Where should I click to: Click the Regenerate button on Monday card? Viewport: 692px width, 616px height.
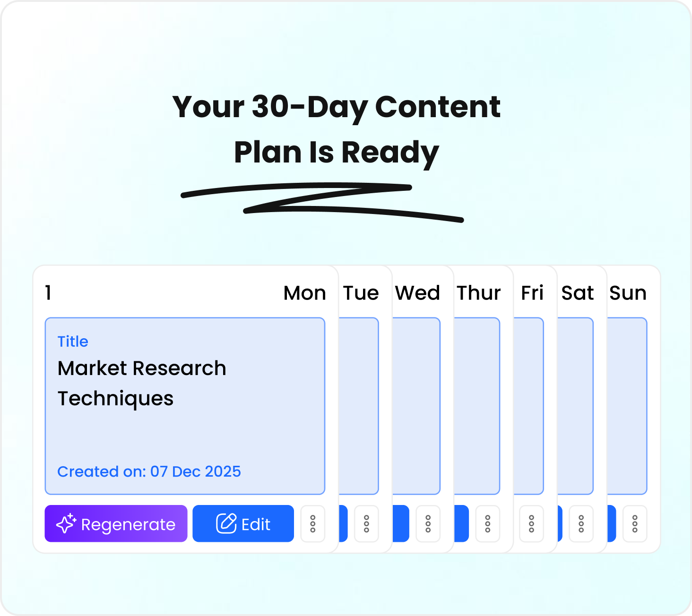click(x=116, y=523)
